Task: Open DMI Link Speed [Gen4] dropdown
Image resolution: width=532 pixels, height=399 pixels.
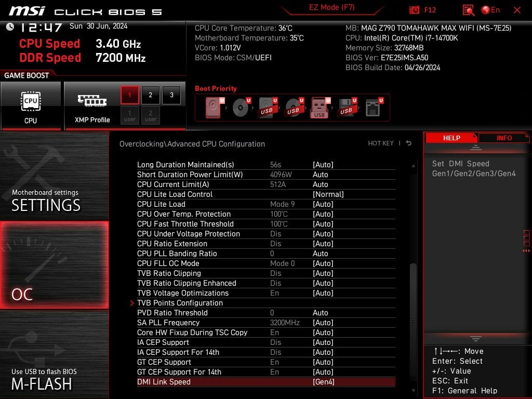Action: (x=323, y=382)
